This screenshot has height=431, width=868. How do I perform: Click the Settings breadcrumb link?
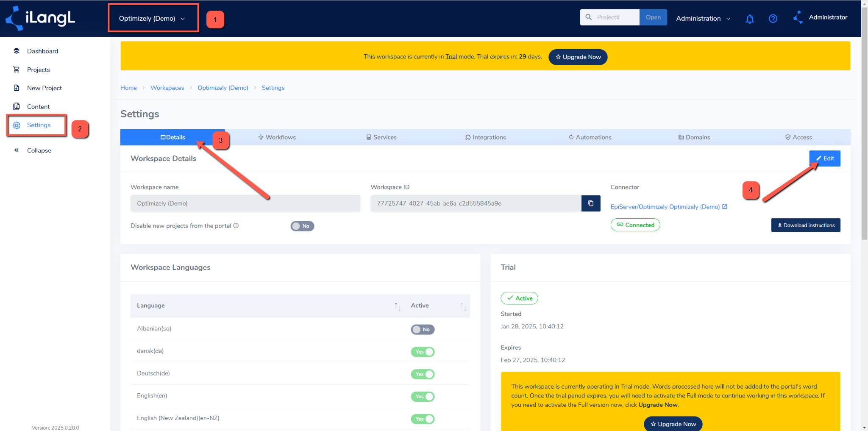pyautogui.click(x=273, y=88)
